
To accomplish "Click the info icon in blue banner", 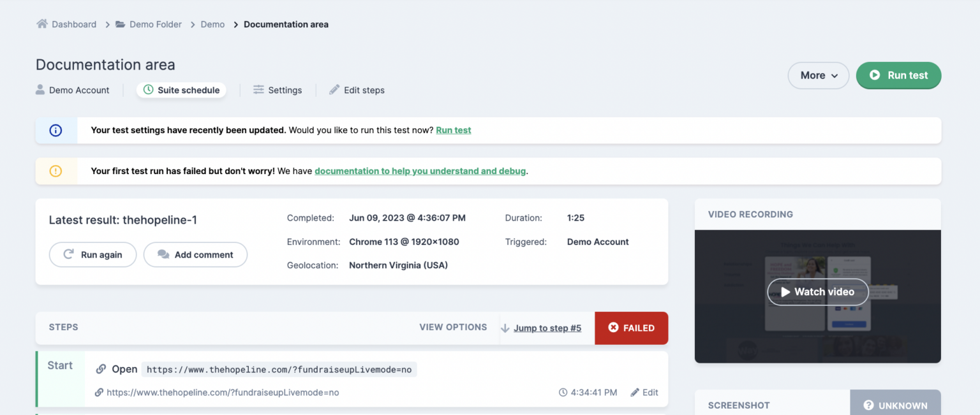I will click(56, 130).
